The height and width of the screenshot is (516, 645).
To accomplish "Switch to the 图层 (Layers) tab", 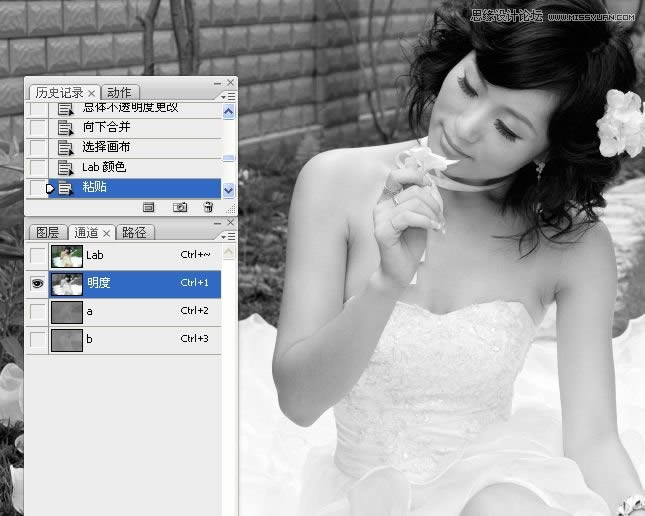I will [47, 232].
